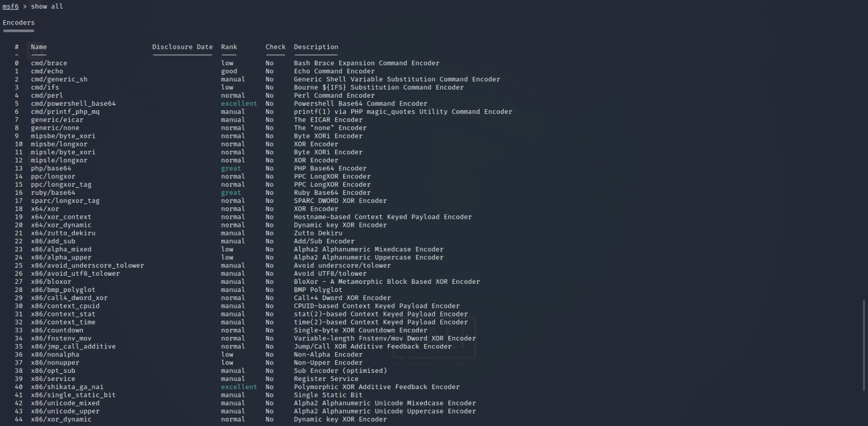Select sparc/longxor_tag encoder name
This screenshot has width=868, height=426.
pyautogui.click(x=65, y=201)
